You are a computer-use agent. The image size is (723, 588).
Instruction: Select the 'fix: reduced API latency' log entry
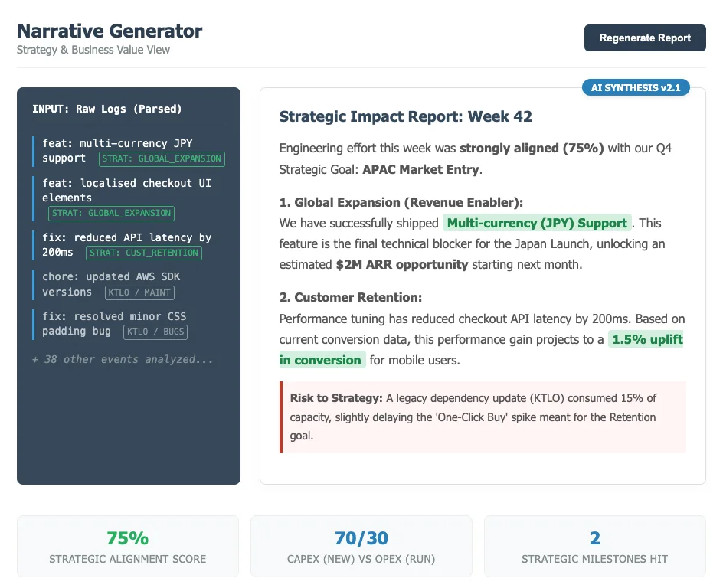[128, 245]
